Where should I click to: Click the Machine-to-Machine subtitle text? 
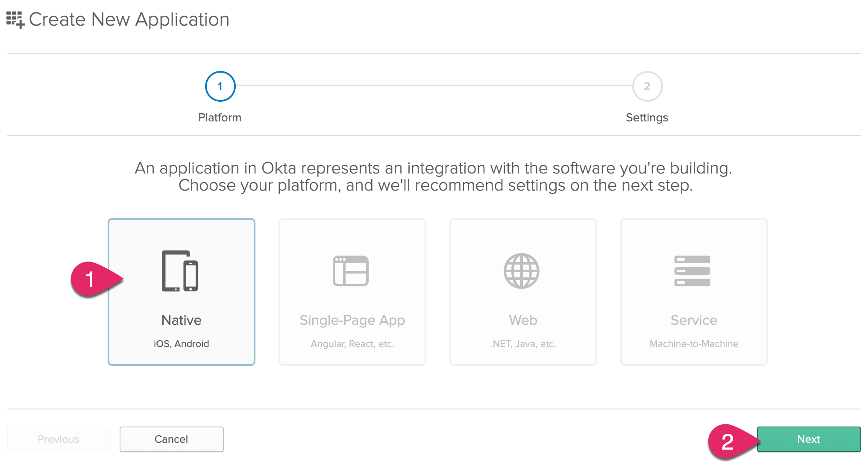click(x=694, y=344)
